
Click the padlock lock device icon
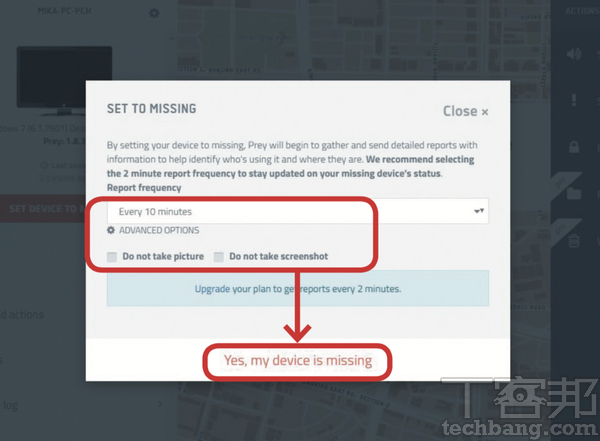point(574,147)
